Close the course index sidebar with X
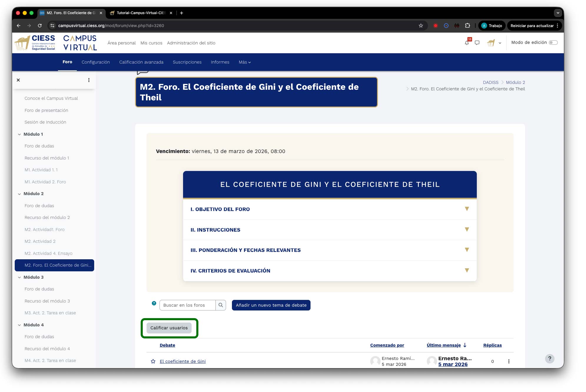586x392 pixels. click(18, 80)
